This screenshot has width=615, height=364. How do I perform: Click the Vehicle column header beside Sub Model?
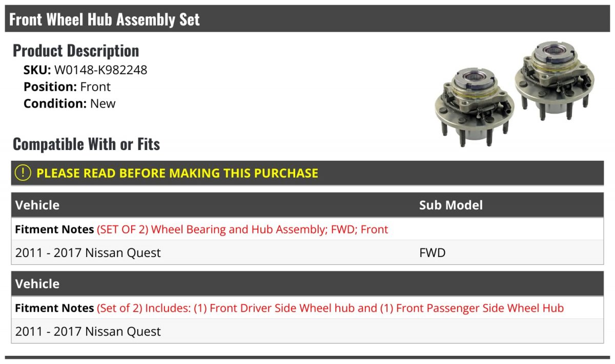pos(37,205)
